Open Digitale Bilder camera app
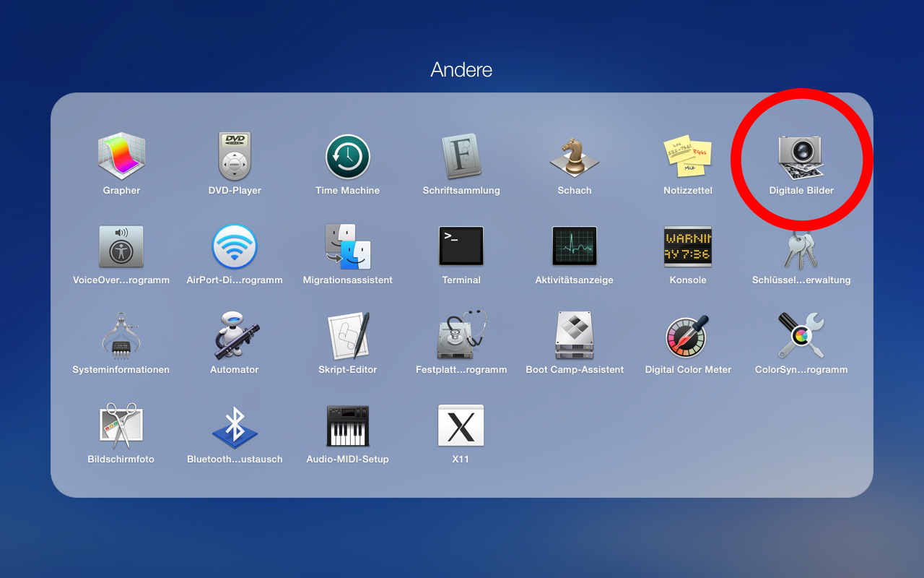Image resolution: width=924 pixels, height=578 pixels. (801, 157)
